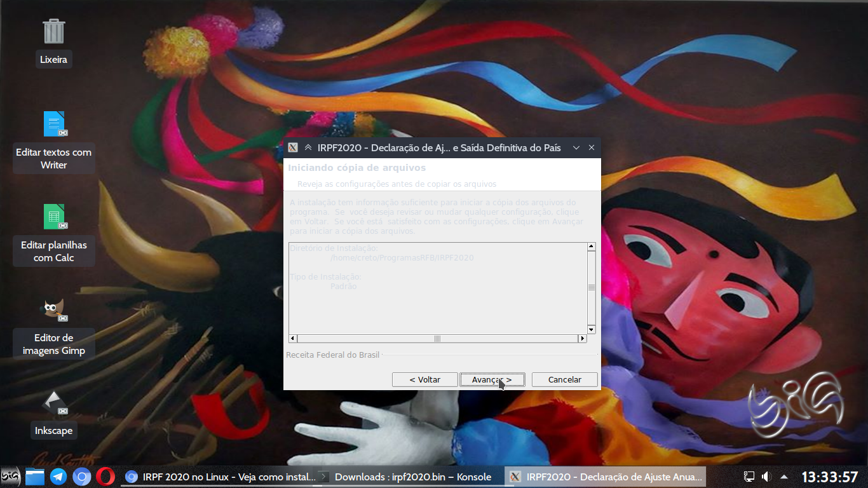Click the vertical scrollbar thumb
Image resolution: width=868 pixels, height=488 pixels.
tap(592, 288)
